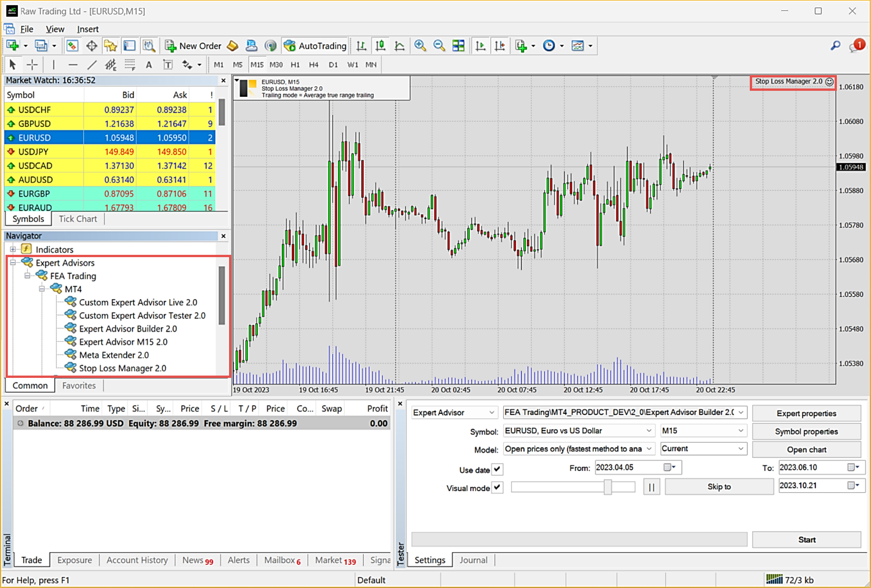Image resolution: width=871 pixels, height=588 pixels.
Task: Switch chart to candlestick view
Action: (x=380, y=46)
